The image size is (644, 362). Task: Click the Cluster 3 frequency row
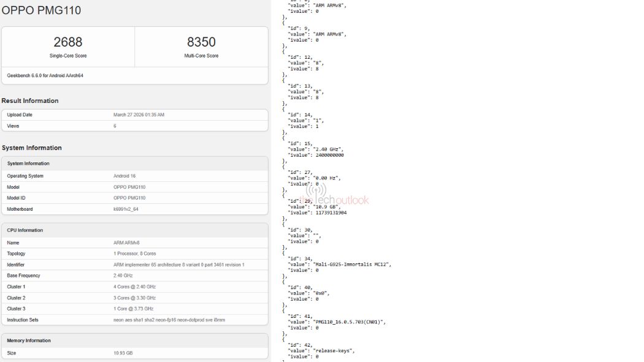(x=134, y=309)
